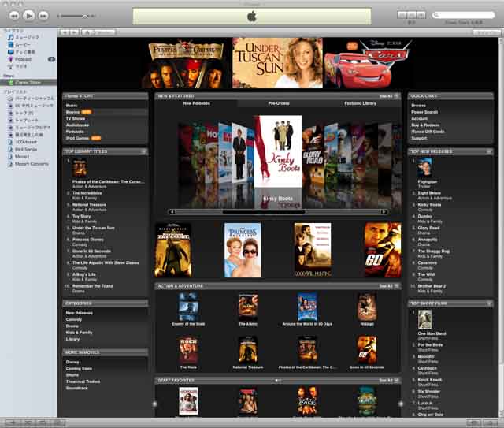Switch to the Featured Library tab
The width and height of the screenshot is (504, 428).
pyautogui.click(x=360, y=103)
